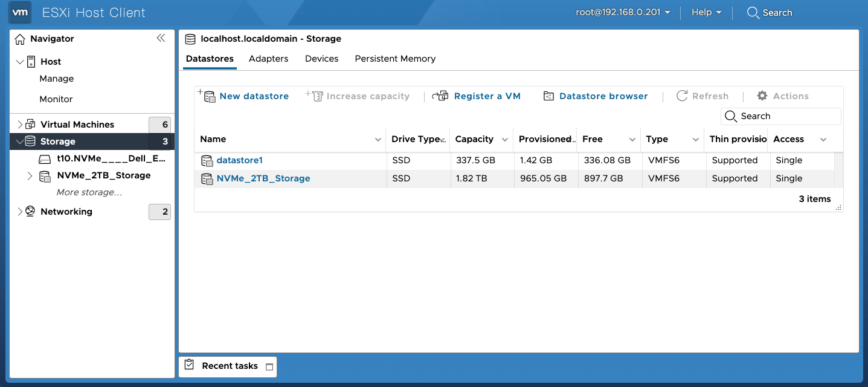This screenshot has width=868, height=387.
Task: Click the NVMe_2TB_Storage table row icon
Action: [207, 179]
